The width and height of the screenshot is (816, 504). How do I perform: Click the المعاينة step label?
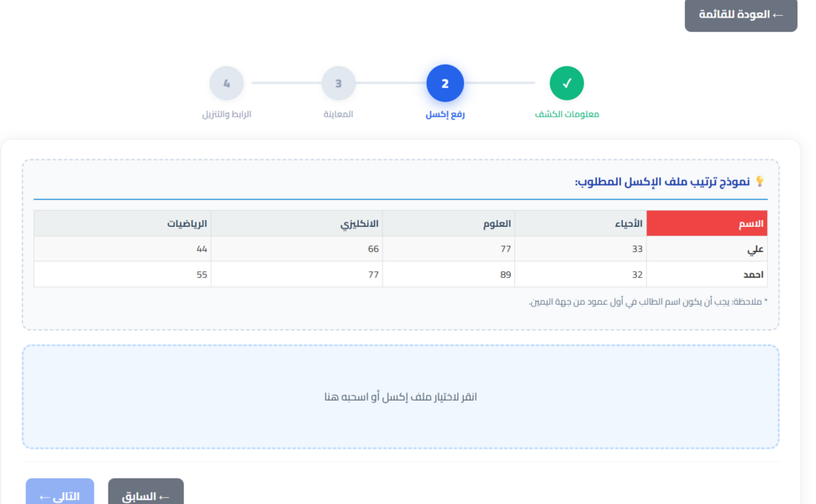338,114
